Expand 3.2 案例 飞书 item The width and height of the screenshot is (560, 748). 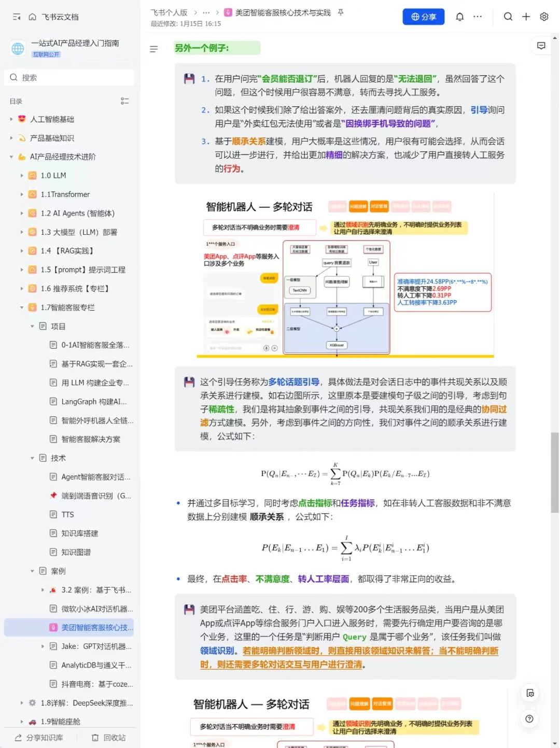pyautogui.click(x=43, y=589)
